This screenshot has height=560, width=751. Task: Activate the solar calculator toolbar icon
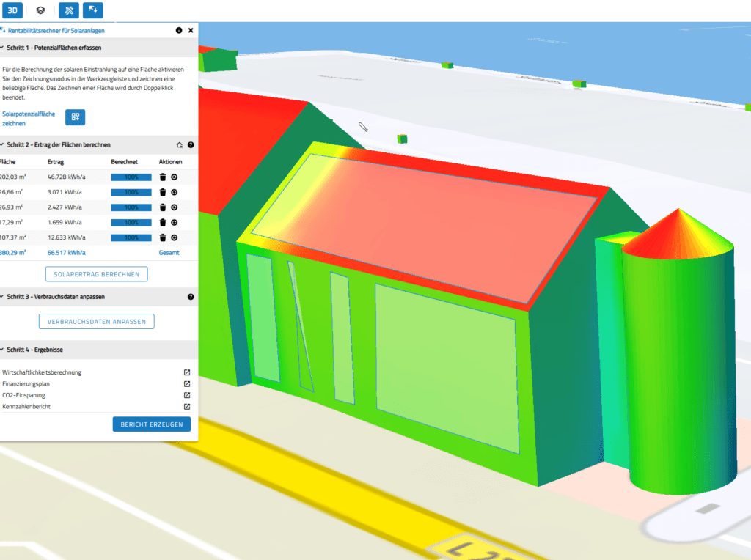[x=93, y=10]
